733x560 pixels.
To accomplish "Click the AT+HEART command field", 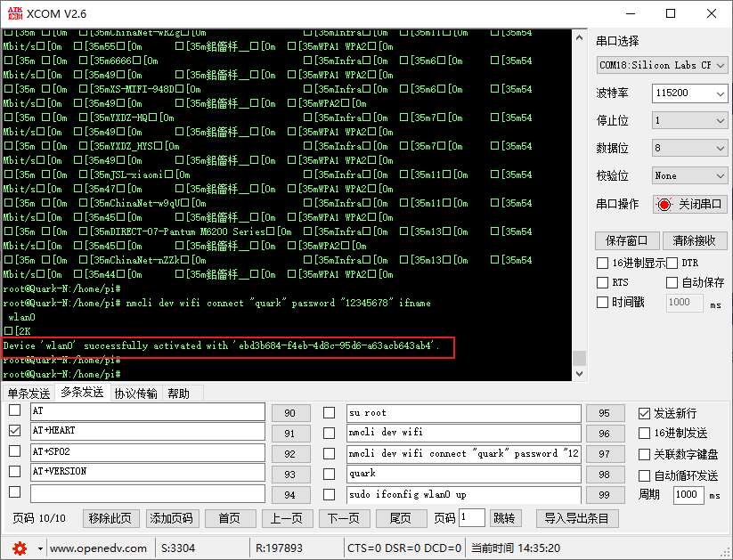I will [148, 431].
